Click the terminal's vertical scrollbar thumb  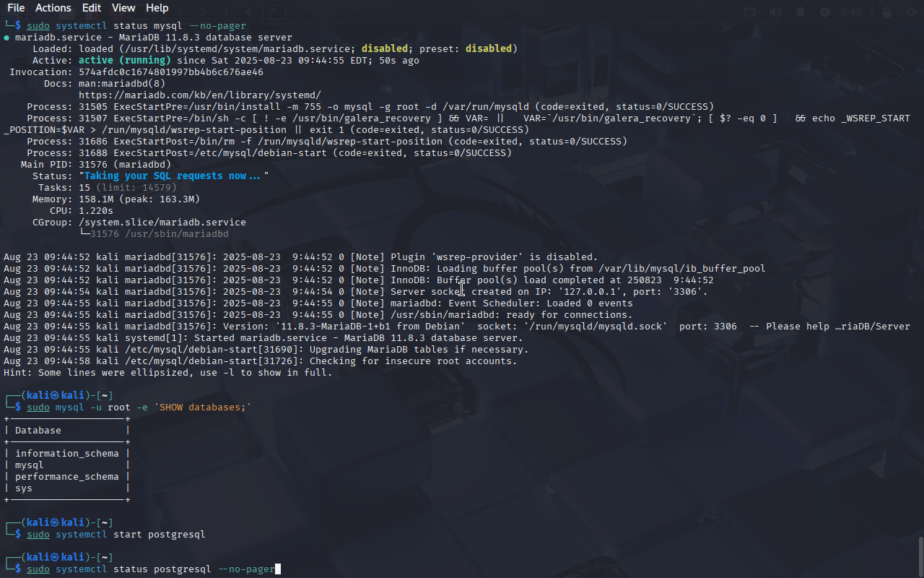[920, 555]
